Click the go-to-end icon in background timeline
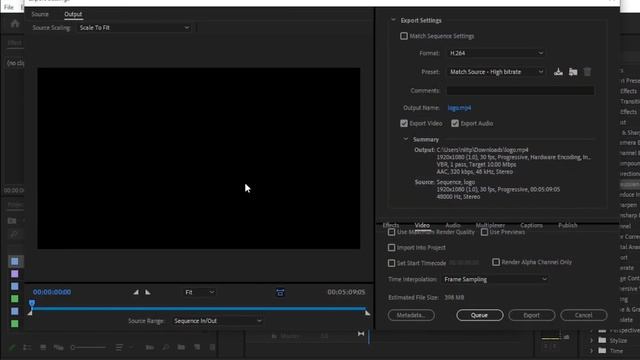This screenshot has width=640, height=360. coord(361,334)
